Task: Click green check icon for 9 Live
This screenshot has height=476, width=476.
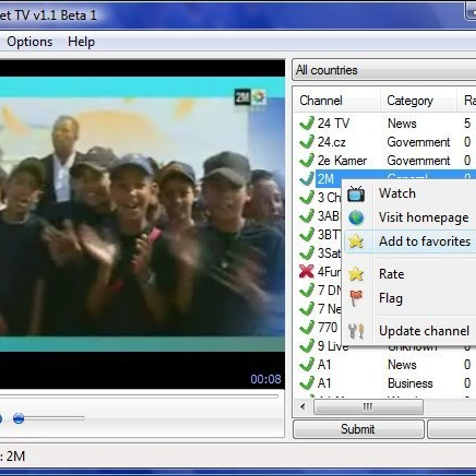Action: click(x=307, y=346)
